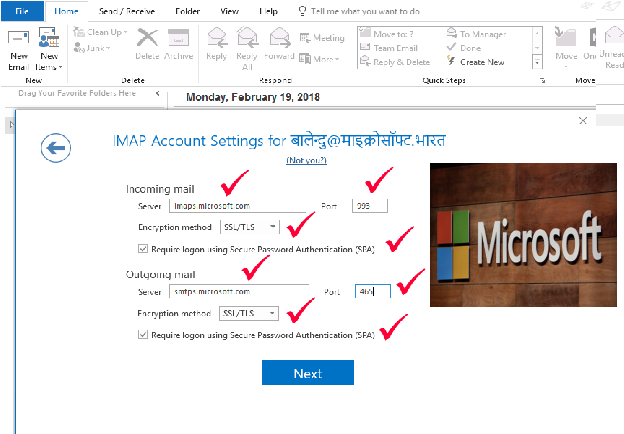624x434 pixels.
Task: Select the To Manager quick step
Action: coord(476,34)
